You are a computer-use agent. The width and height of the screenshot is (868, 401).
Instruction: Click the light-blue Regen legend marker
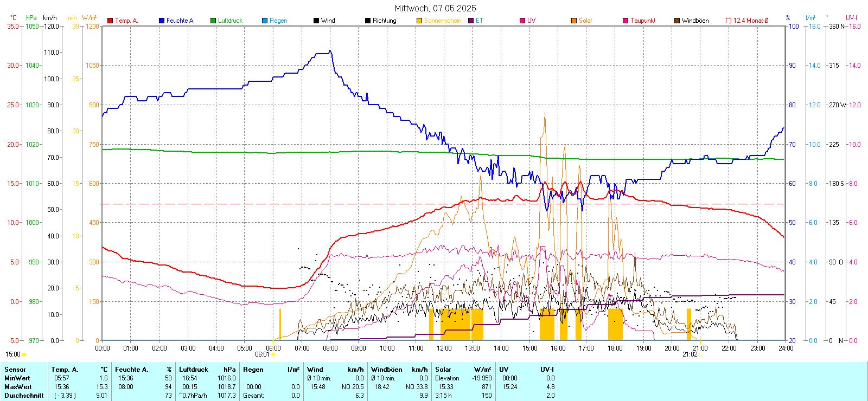click(265, 21)
